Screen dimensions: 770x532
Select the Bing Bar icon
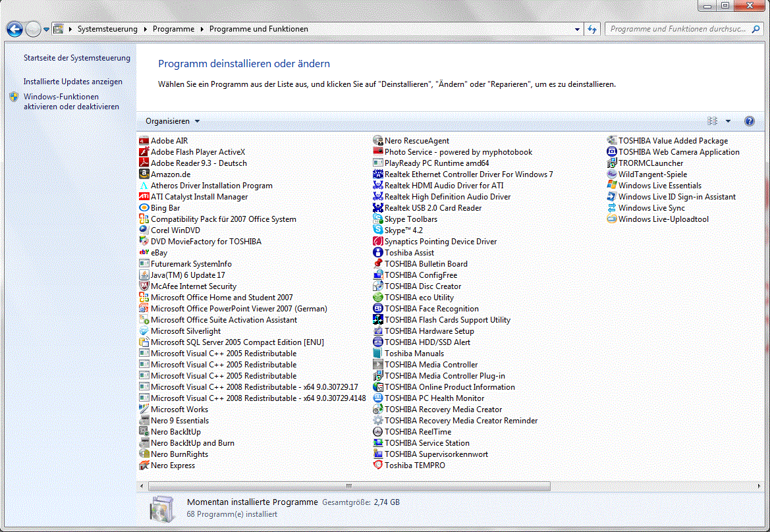[144, 208]
